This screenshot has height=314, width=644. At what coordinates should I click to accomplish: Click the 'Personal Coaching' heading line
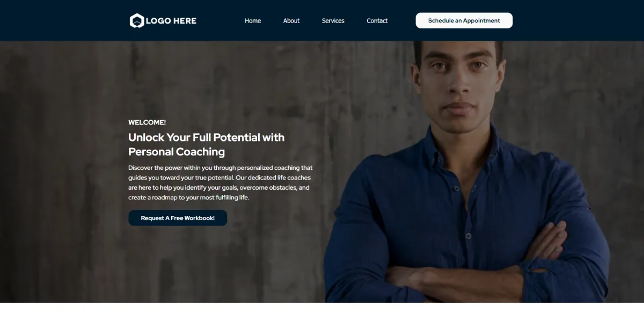click(x=177, y=152)
